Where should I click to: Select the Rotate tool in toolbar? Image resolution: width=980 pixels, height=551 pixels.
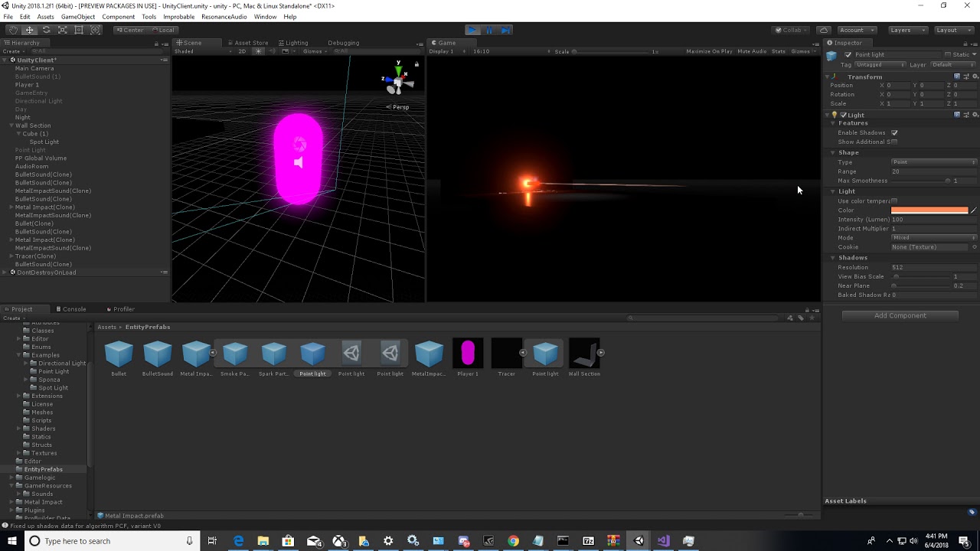point(46,30)
